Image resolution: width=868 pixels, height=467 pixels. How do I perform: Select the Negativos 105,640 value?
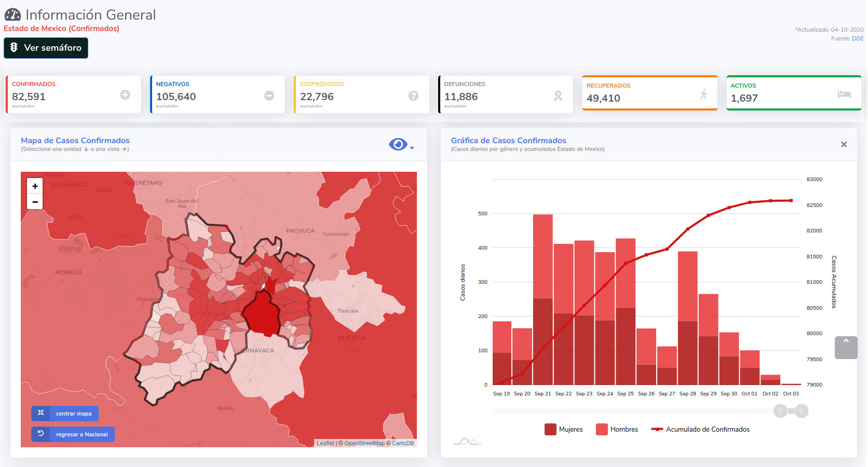176,97
